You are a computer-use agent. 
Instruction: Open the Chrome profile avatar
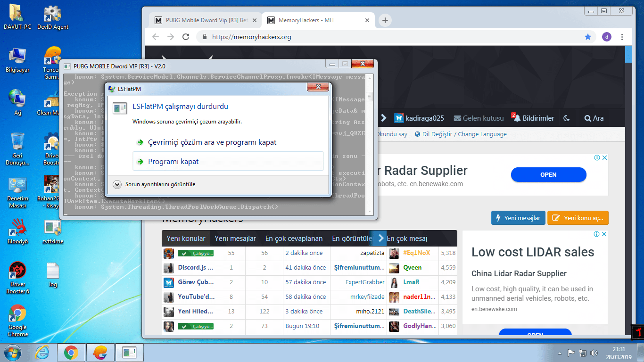[x=607, y=37]
